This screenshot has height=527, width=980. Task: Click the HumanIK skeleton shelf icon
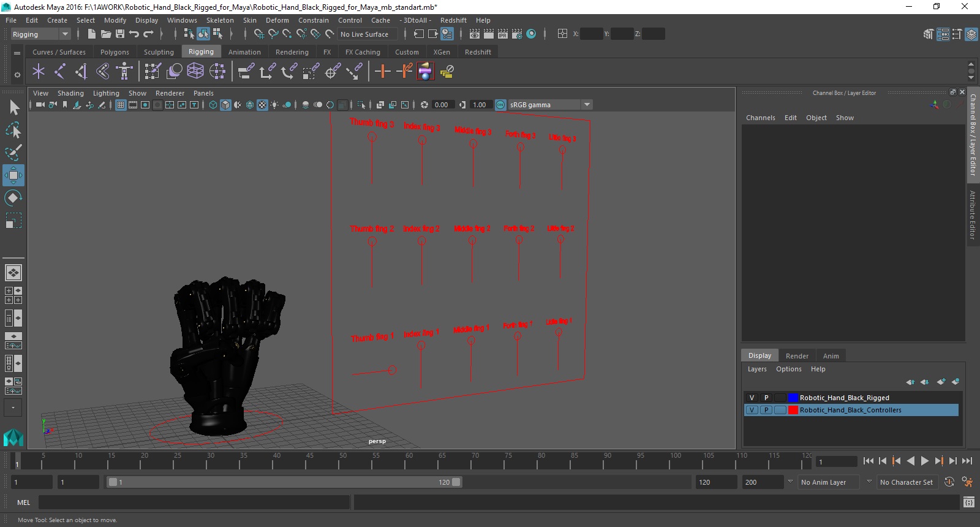tap(124, 72)
